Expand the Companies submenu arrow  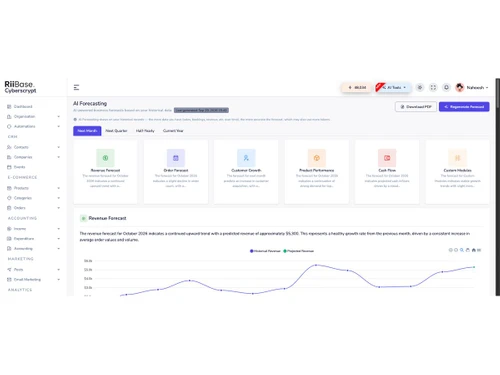click(59, 157)
